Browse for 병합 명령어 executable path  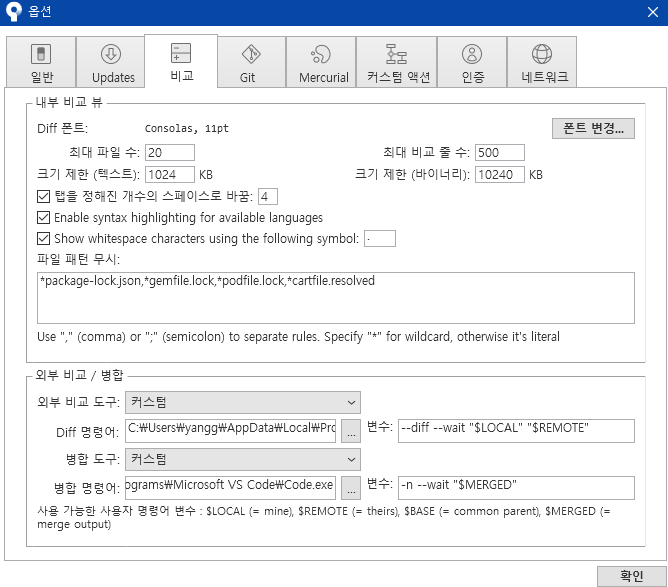coord(351,488)
